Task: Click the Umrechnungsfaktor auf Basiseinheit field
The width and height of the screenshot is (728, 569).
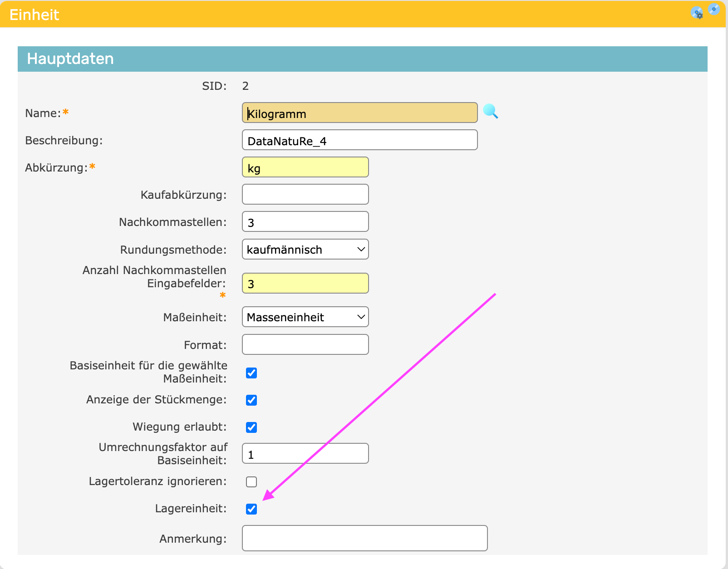Action: [x=305, y=454]
